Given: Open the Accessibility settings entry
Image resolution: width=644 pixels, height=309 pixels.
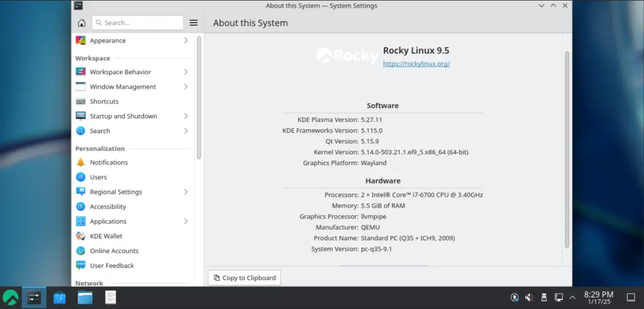Looking at the screenshot, I should (132, 206).
